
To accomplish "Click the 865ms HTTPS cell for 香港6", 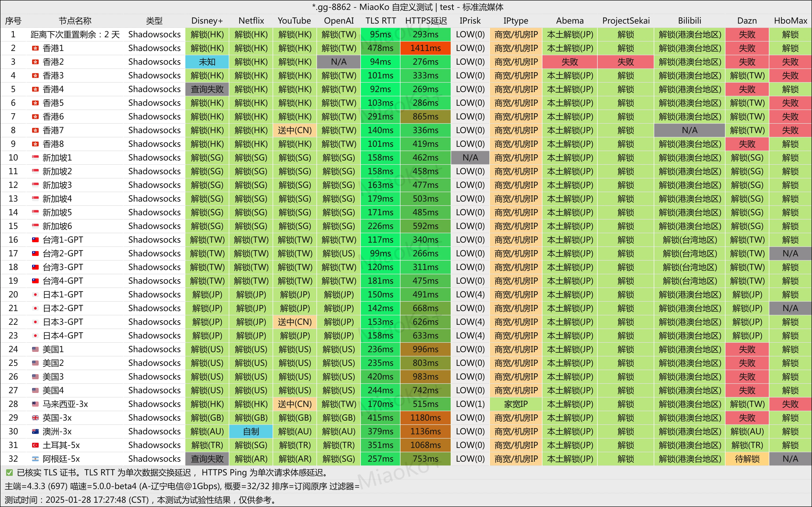I will click(425, 117).
